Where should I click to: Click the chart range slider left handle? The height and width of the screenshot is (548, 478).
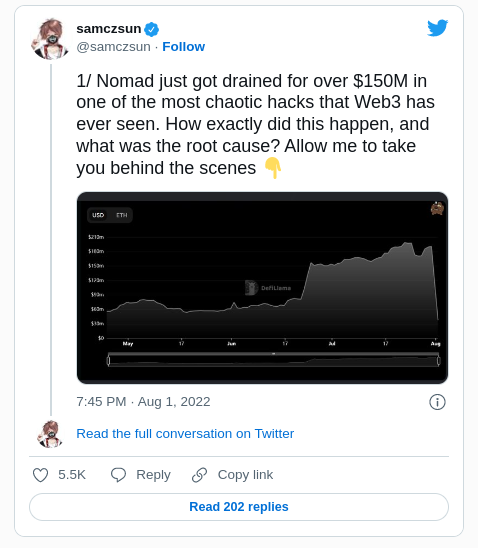pyautogui.click(x=109, y=360)
